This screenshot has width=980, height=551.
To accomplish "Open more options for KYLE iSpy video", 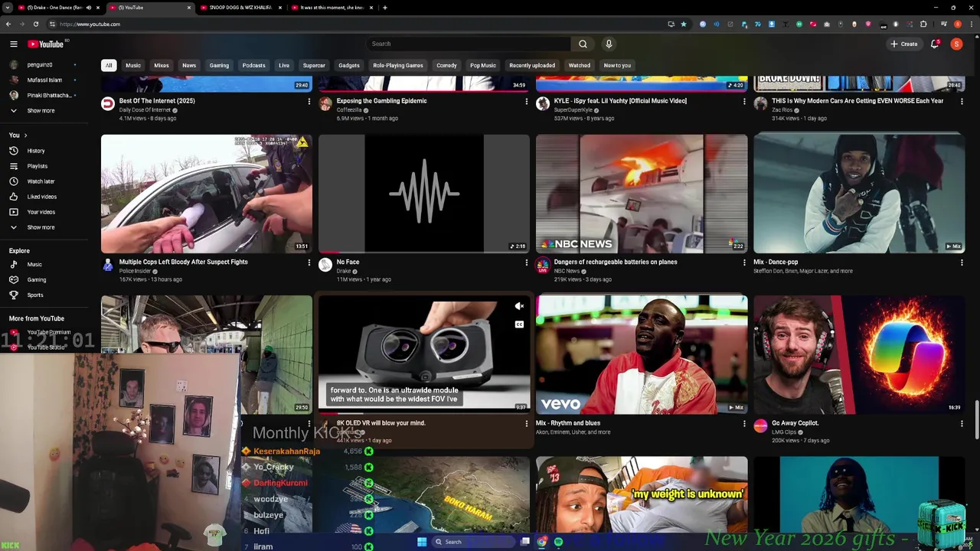I will pyautogui.click(x=743, y=101).
